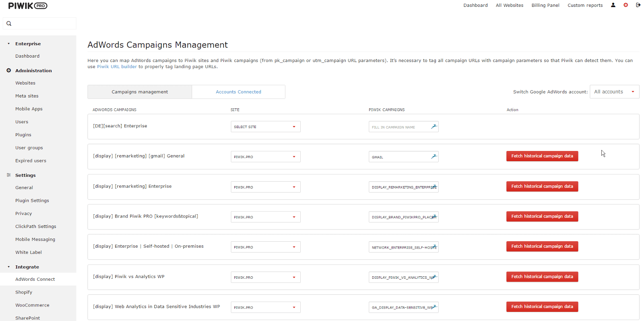The image size is (644, 321).
Task: Open the SELECT SITE dropdown for [DE][search] Enterprise
Action: point(266,127)
